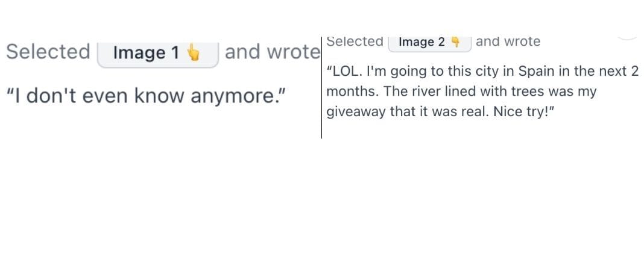
Task: Select the Image 2 button
Action: tap(429, 43)
